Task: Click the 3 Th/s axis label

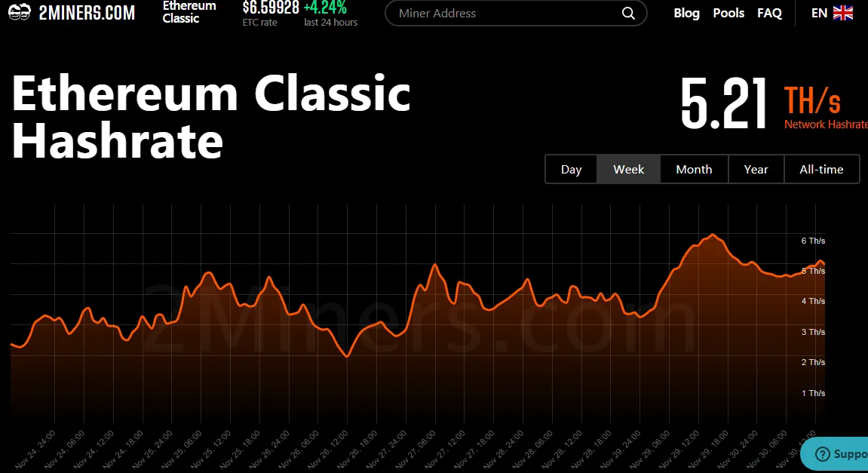Action: tap(813, 332)
